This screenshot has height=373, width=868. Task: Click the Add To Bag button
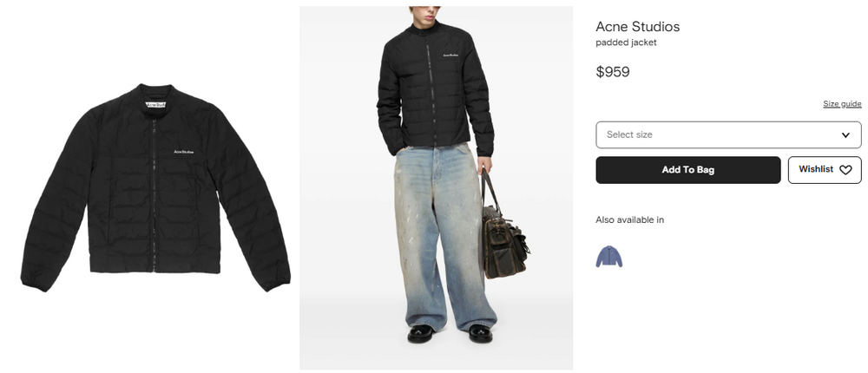point(688,170)
